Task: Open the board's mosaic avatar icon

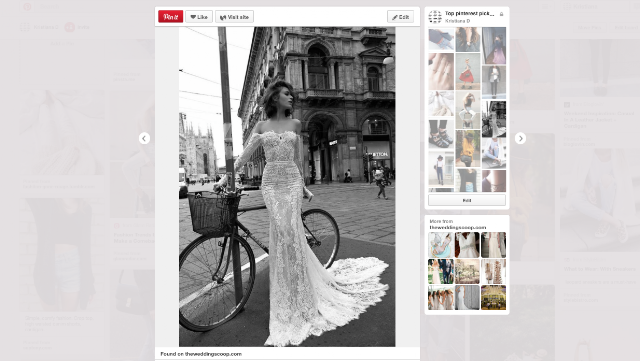Action: 435,17
